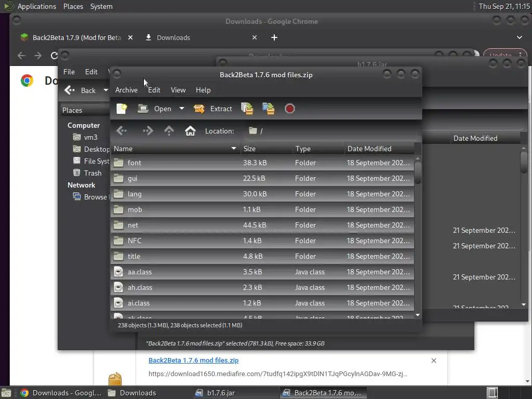Screen dimensions: 532x399
Task: Click the Extract toolbar button
Action: pyautogui.click(x=212, y=109)
